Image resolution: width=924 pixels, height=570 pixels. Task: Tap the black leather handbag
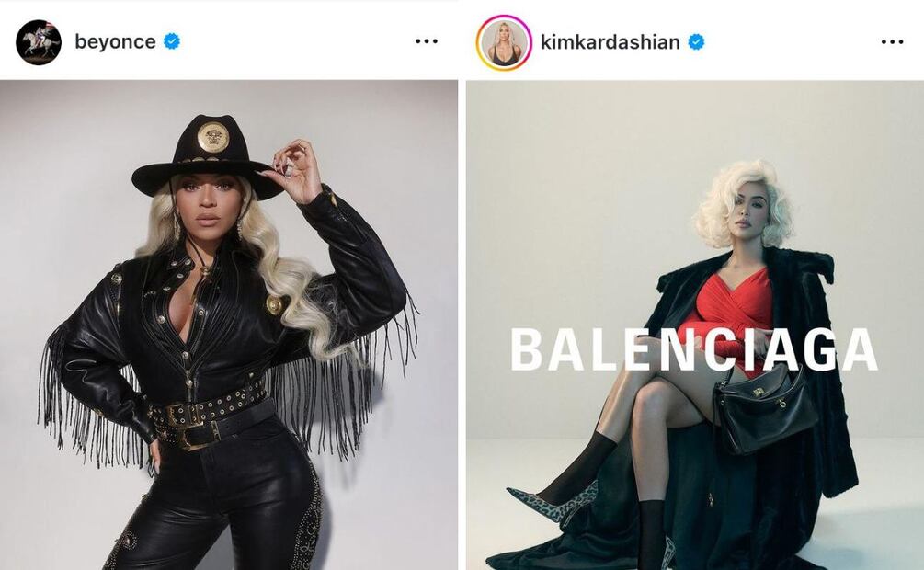764,411
